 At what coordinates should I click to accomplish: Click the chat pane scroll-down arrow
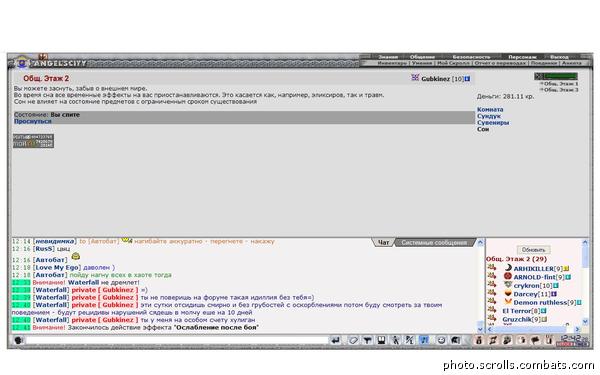tap(481, 329)
